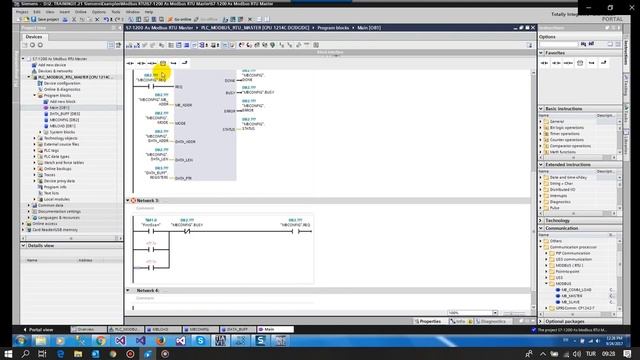Expand the System blocks folder
Image resolution: width=640 pixels, height=360 pixels.
tap(40, 132)
